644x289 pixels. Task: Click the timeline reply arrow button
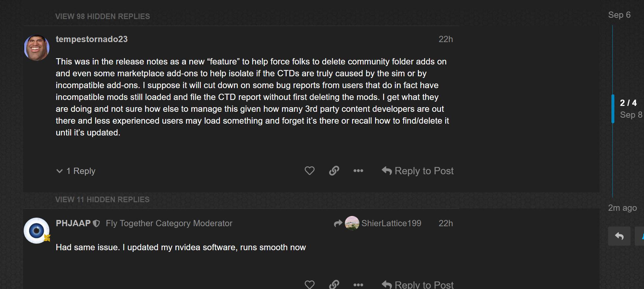pos(619,236)
